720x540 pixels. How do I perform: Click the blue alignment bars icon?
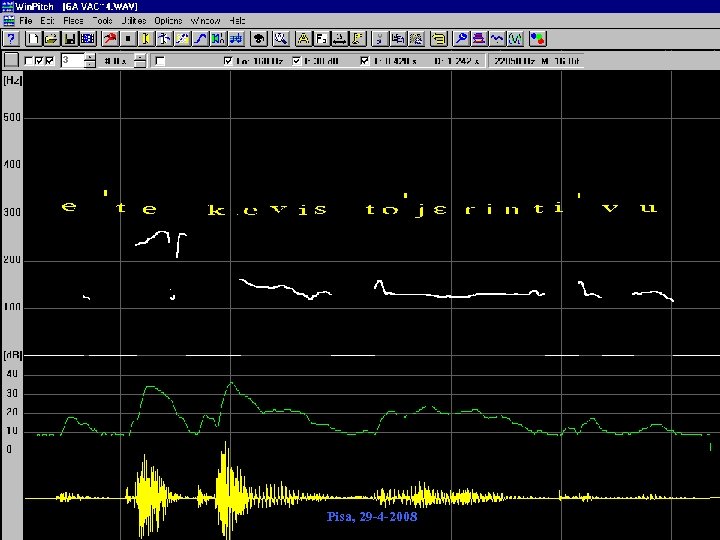tap(236, 39)
